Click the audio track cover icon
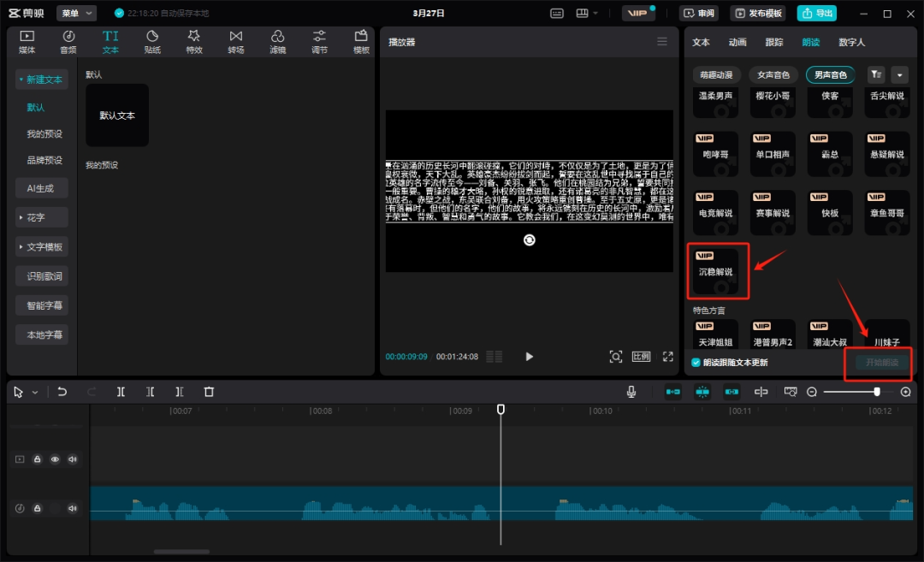 point(20,508)
